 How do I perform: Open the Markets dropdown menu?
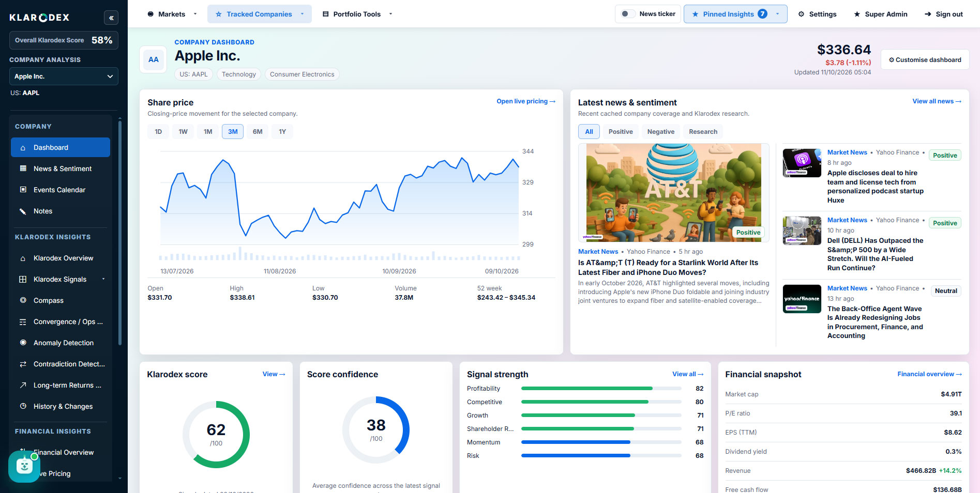click(x=172, y=14)
